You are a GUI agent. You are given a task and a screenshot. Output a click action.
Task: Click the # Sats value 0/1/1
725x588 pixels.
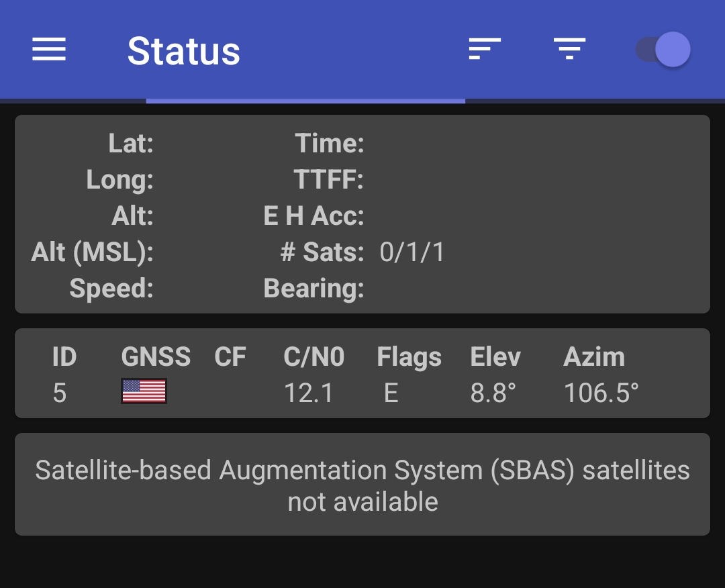pyautogui.click(x=412, y=252)
